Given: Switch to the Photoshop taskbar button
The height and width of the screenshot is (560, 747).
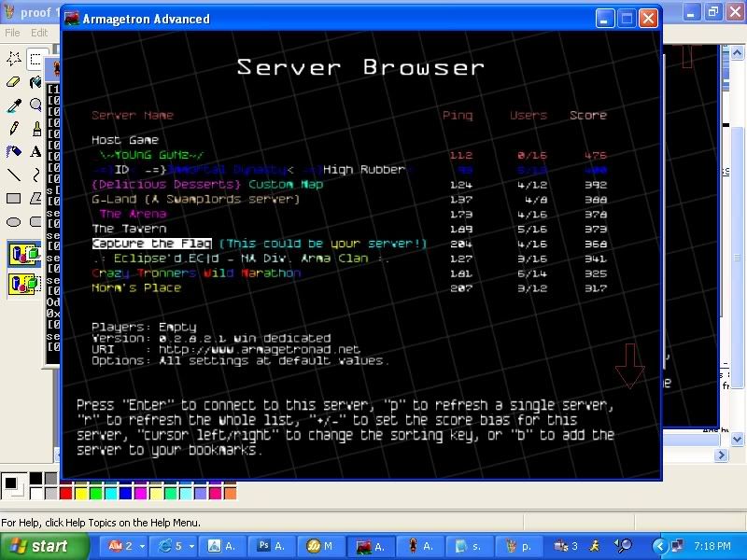Looking at the screenshot, I should [271, 546].
